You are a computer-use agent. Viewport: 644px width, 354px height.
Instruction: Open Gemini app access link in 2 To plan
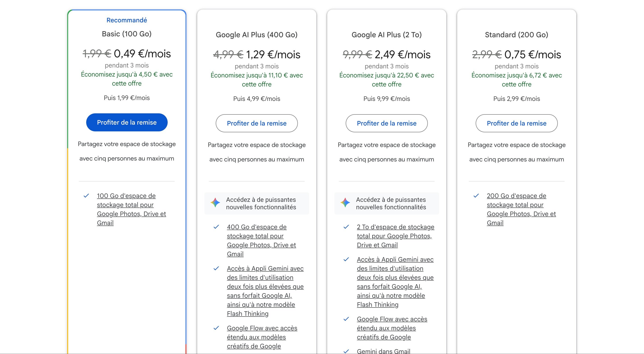click(x=395, y=282)
